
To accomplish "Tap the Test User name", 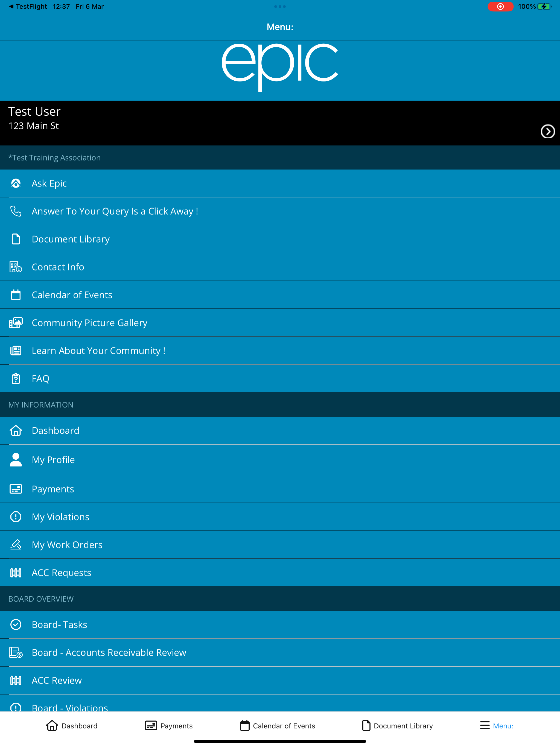I will click(34, 112).
